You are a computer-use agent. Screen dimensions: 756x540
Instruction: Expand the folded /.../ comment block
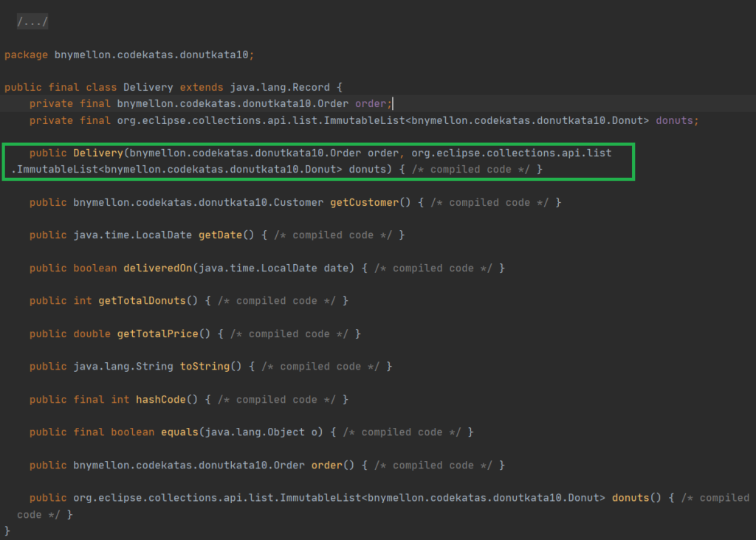tap(32, 21)
